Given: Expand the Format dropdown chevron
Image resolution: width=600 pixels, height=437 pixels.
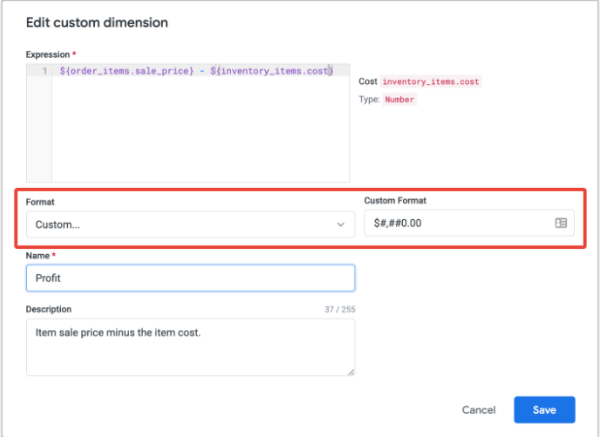Looking at the screenshot, I should tap(340, 225).
